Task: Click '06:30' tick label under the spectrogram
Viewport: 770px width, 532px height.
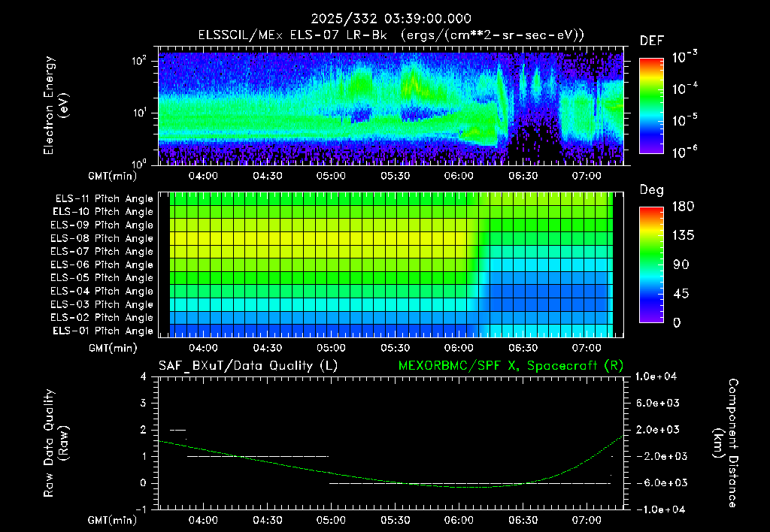Action: click(523, 176)
